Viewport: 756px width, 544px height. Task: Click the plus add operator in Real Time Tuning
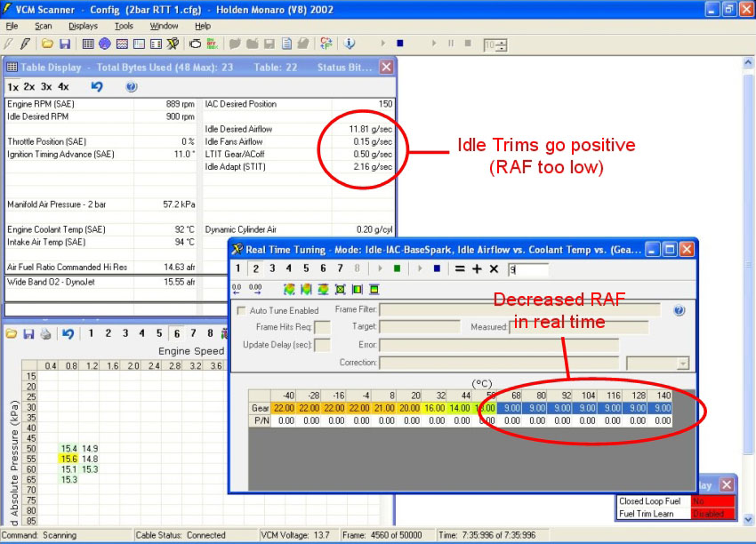(x=477, y=268)
